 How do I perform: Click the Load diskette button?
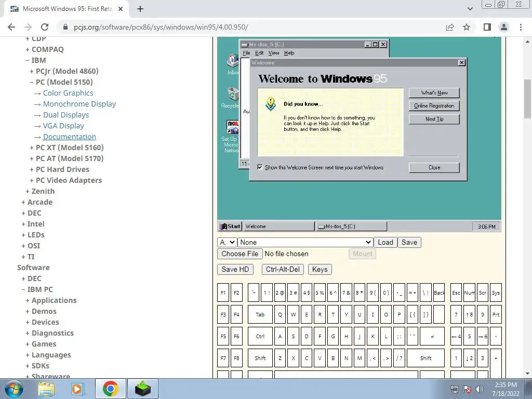(x=385, y=242)
